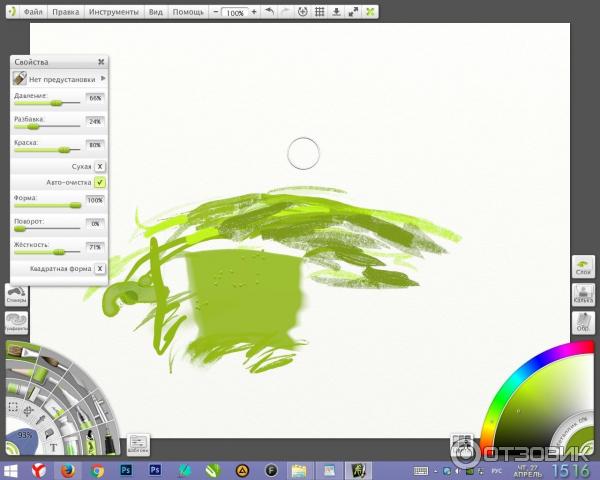600x480 pixels.
Task: Open the Стикеры stickers panel
Action: pos(16,295)
